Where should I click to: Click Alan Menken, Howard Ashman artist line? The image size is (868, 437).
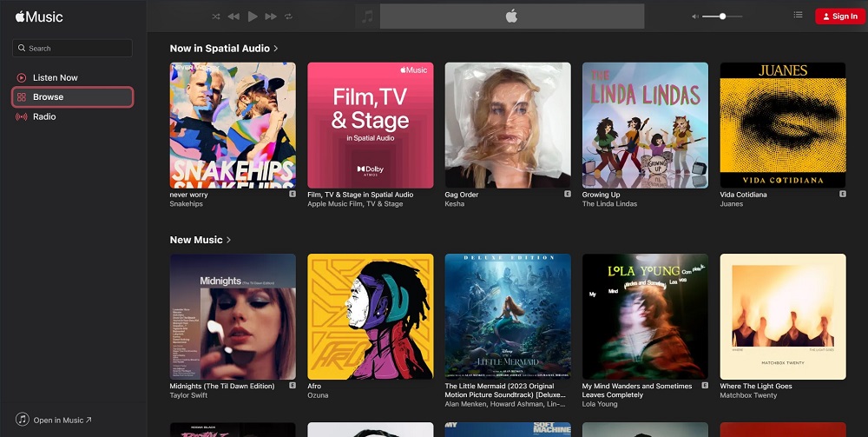tap(503, 404)
